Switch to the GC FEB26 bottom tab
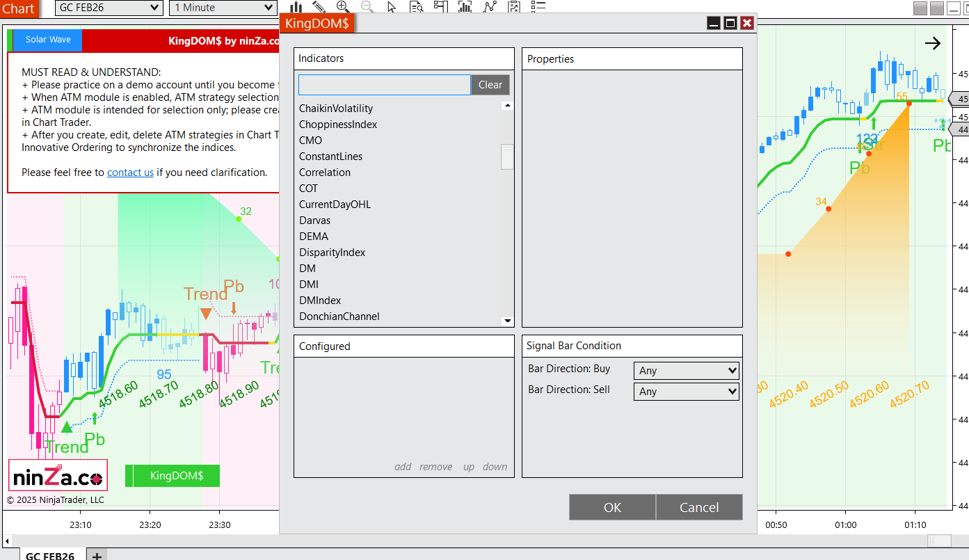Viewport: 969px width, 560px height. 49,556
